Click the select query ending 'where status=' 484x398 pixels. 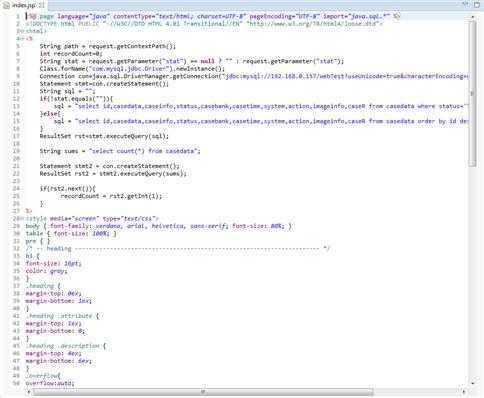point(261,106)
